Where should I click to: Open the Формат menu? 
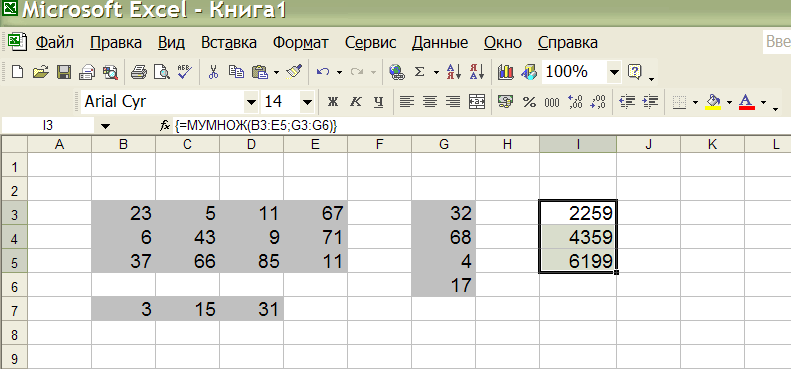pos(301,42)
